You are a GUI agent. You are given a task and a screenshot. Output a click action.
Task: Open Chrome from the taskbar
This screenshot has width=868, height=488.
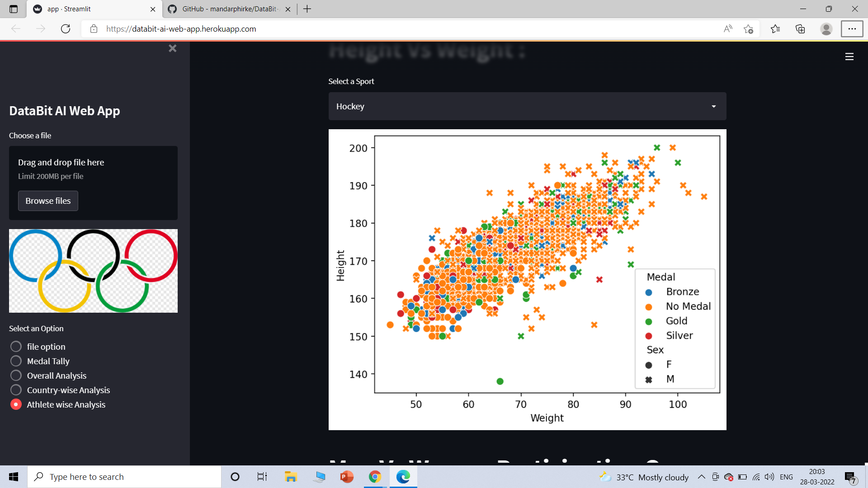coord(375,477)
